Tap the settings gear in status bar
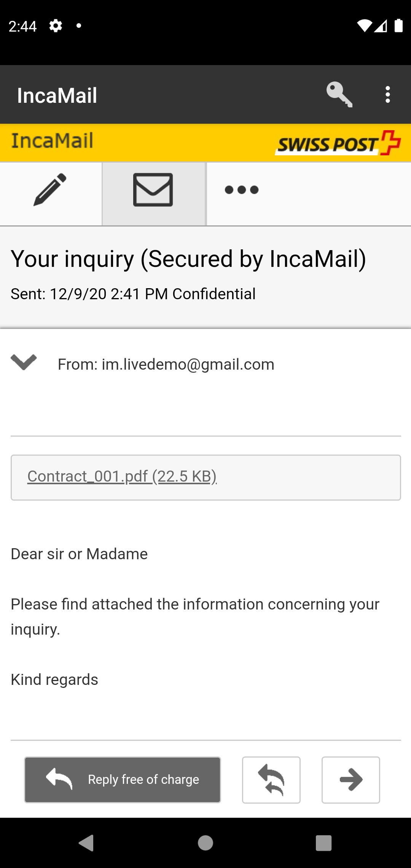Image resolution: width=411 pixels, height=868 pixels. 56,26
